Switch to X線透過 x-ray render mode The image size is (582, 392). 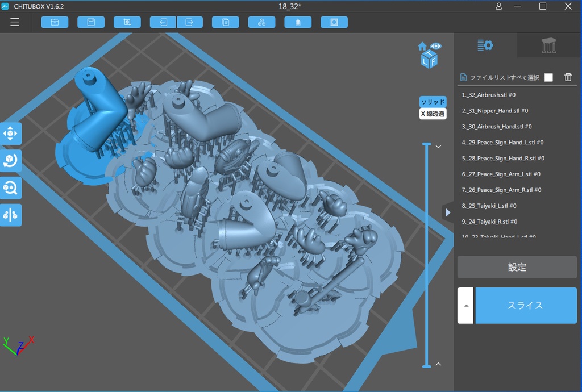pos(433,114)
